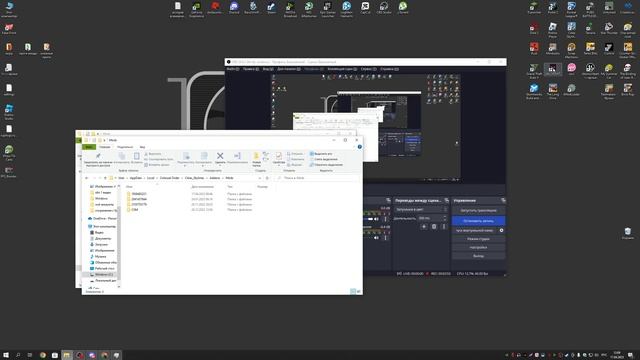Open transition type dropdown in OBS

(x=420, y=209)
